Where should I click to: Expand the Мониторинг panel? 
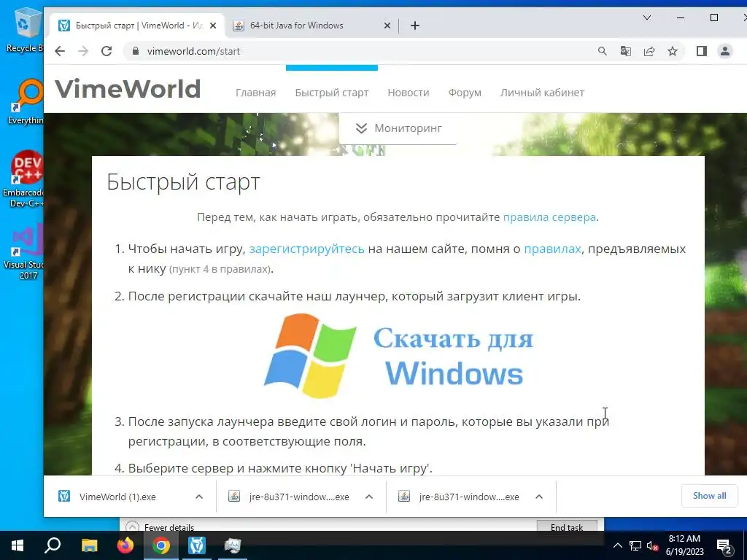point(398,128)
